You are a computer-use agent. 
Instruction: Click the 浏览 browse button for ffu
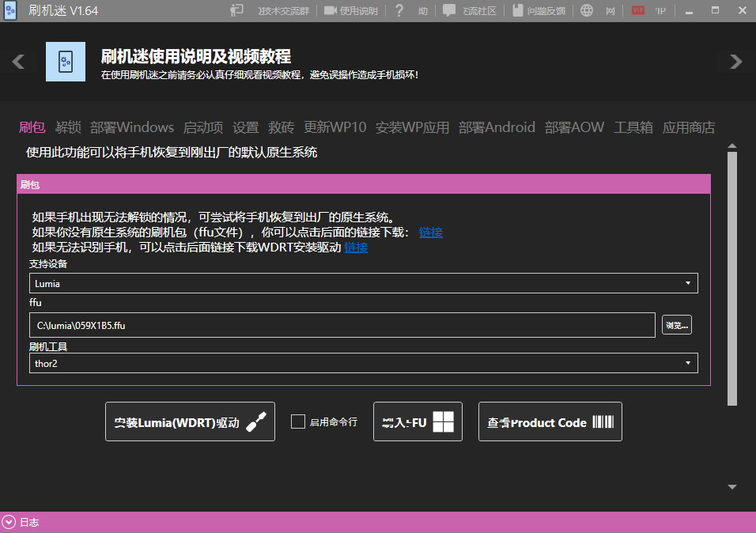(676, 325)
